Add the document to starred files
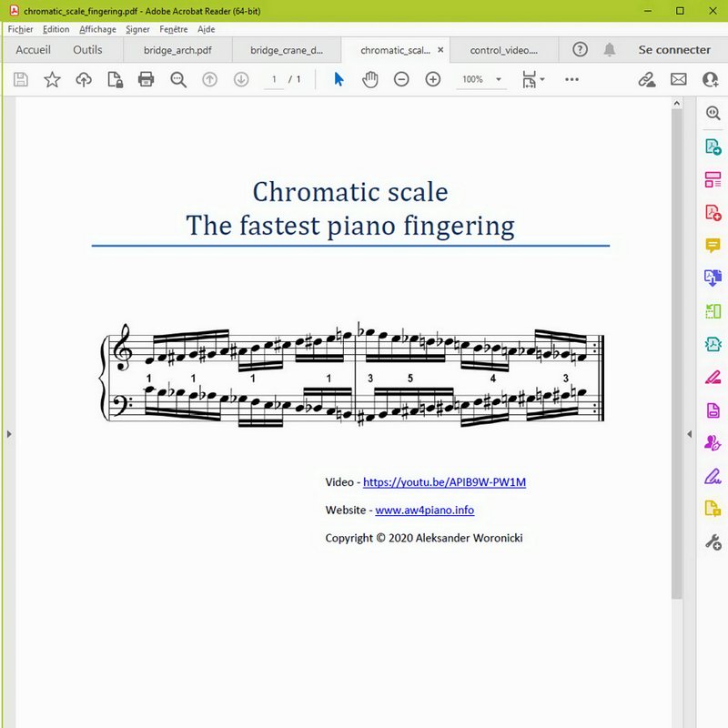 pyautogui.click(x=52, y=80)
